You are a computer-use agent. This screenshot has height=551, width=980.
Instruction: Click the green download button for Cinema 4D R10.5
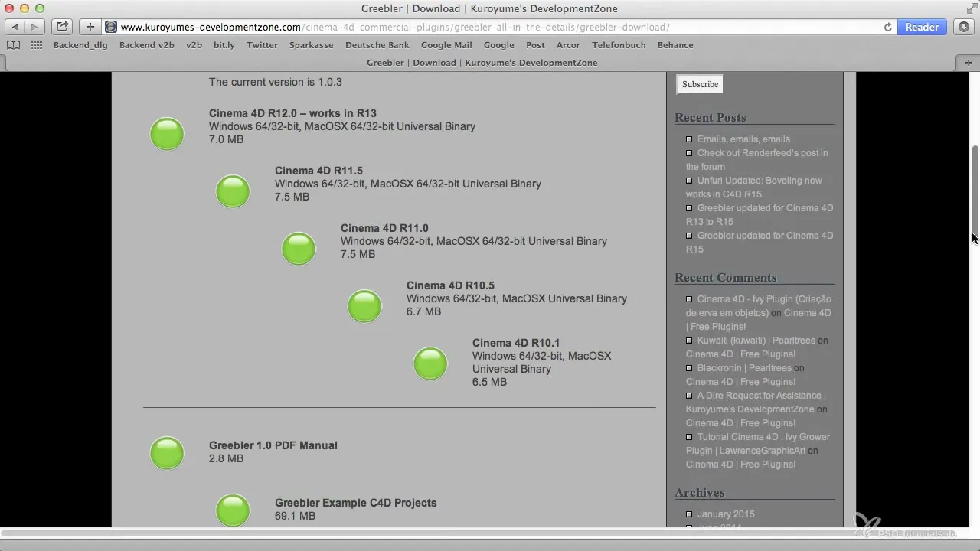pos(364,306)
